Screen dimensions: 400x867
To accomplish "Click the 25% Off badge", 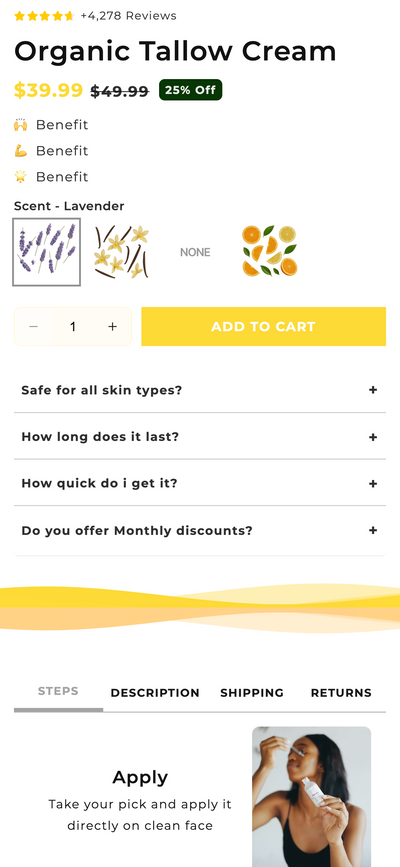I will [x=190, y=90].
